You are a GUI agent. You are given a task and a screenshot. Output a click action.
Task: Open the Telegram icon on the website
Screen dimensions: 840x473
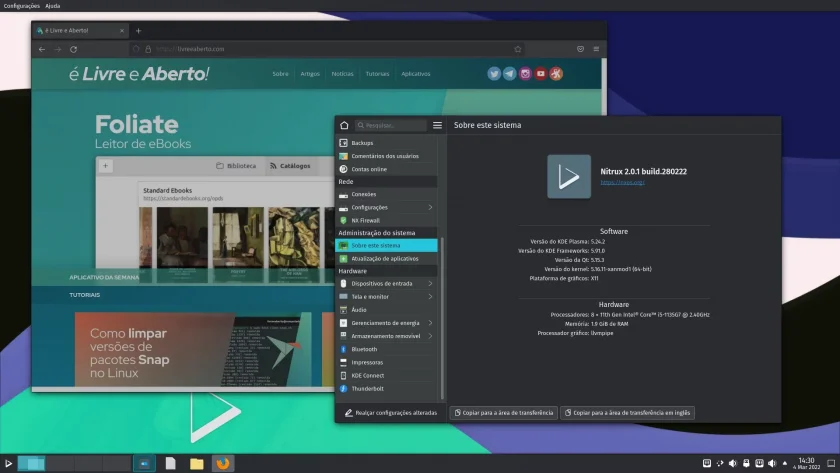509,74
